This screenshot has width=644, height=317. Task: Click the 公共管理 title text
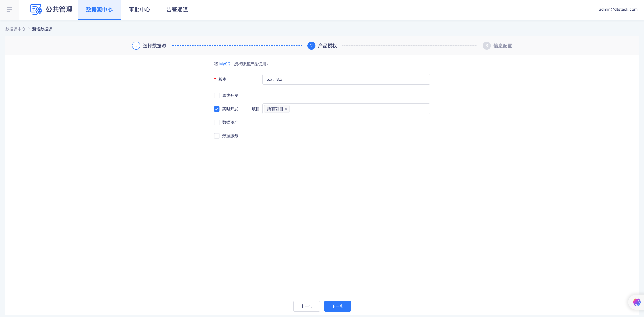coord(59,10)
